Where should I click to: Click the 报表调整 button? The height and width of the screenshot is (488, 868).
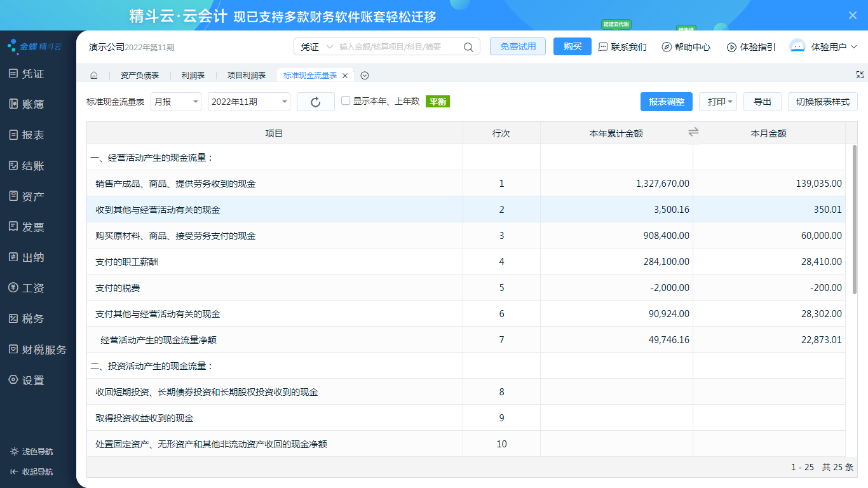pos(666,102)
